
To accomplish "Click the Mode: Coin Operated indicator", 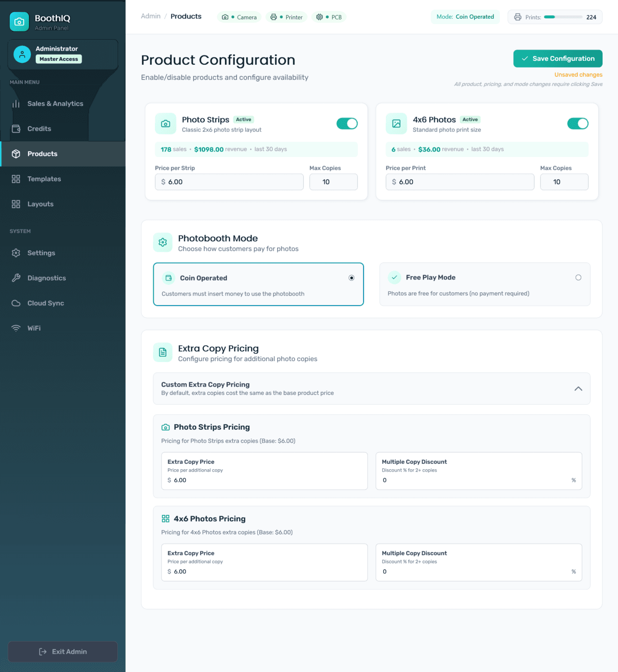I will (465, 17).
